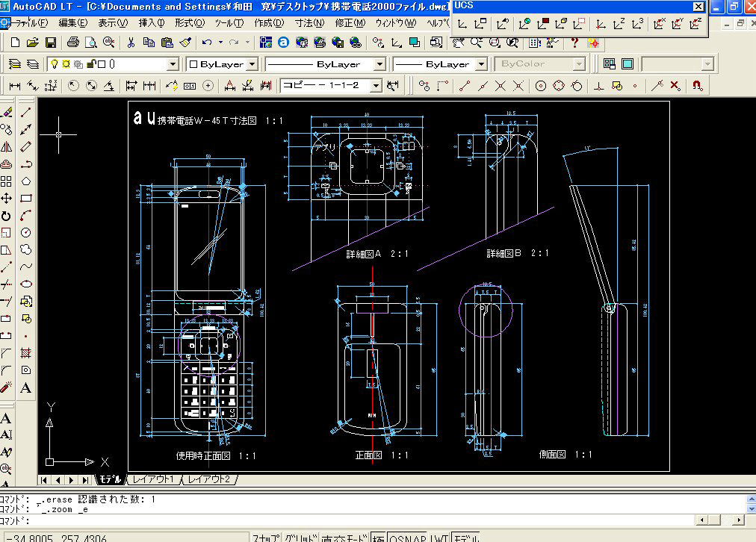Open a drawing file via the folder icon
Image resolution: width=756 pixels, height=542 pixels.
[x=32, y=43]
